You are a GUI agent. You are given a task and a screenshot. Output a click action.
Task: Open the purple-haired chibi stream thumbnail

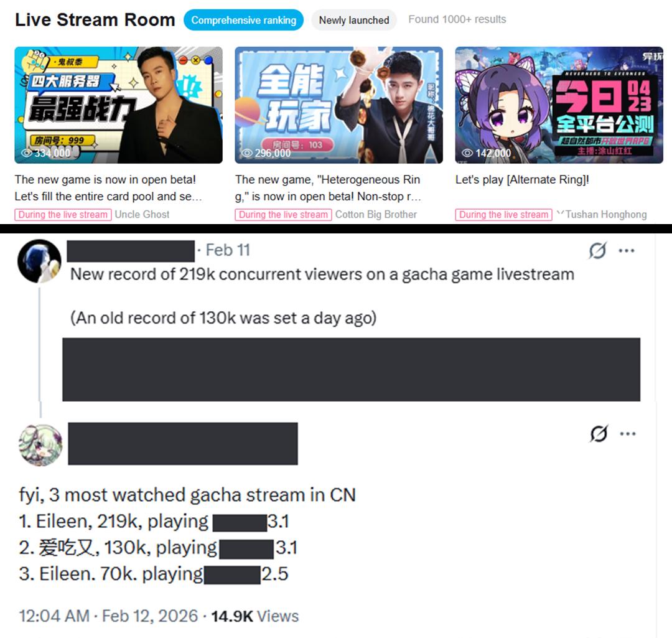click(x=559, y=105)
